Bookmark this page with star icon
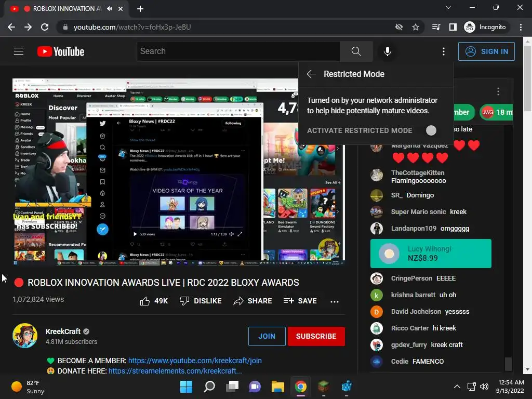This screenshot has width=532, height=399. tap(415, 27)
